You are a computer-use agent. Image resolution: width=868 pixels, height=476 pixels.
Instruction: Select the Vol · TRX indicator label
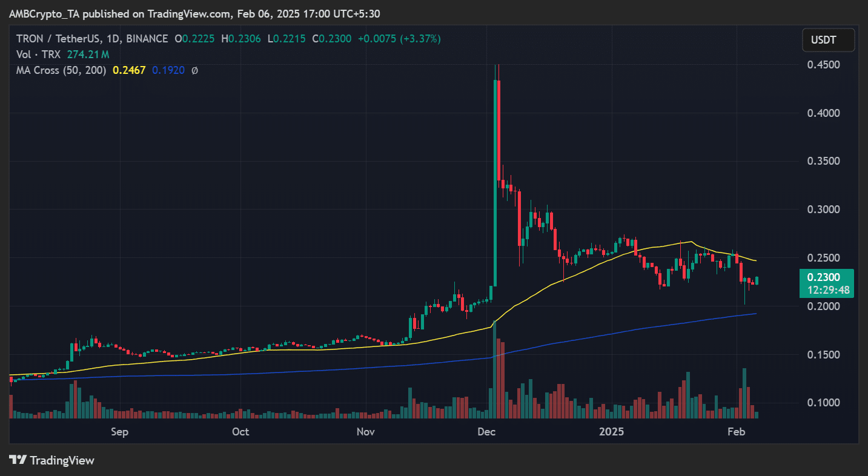pos(40,55)
